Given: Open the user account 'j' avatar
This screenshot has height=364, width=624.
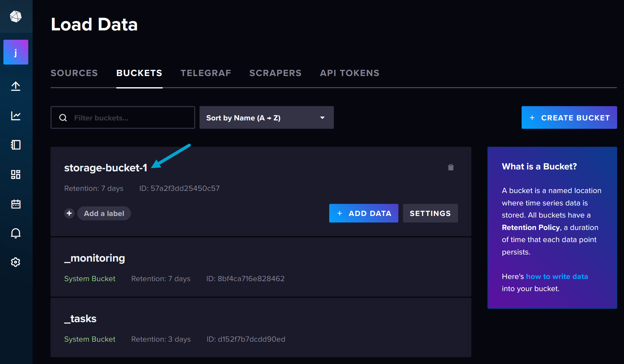Looking at the screenshot, I should 16,52.
